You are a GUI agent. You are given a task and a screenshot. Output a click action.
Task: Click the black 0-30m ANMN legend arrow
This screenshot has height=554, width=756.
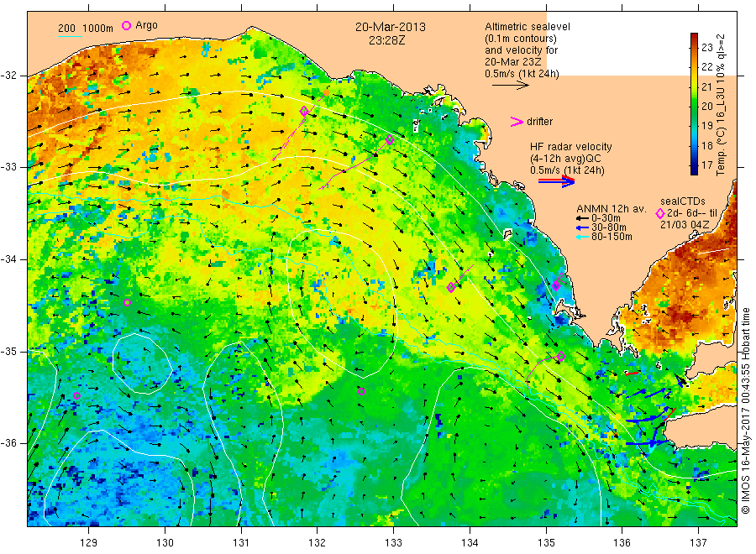point(582,218)
